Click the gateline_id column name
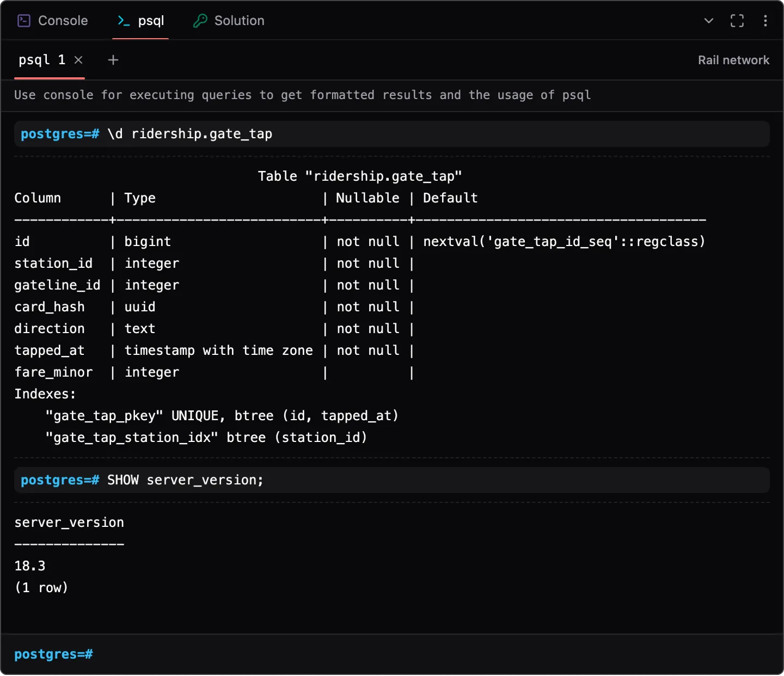784x676 pixels. click(x=57, y=285)
